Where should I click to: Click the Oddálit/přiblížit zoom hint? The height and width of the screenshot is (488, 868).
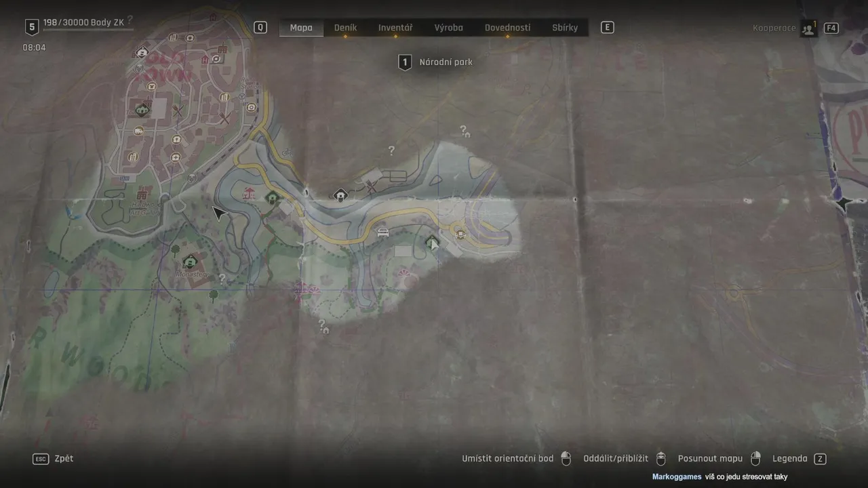pos(616,459)
